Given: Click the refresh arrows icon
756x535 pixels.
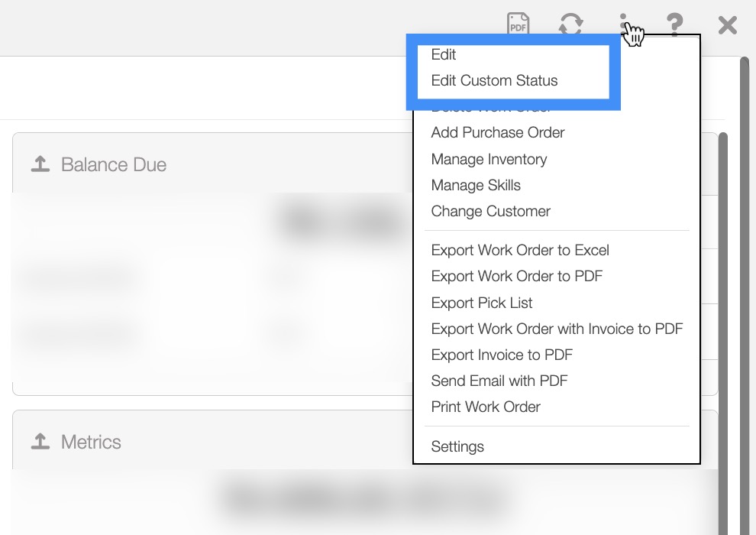Looking at the screenshot, I should pyautogui.click(x=570, y=24).
